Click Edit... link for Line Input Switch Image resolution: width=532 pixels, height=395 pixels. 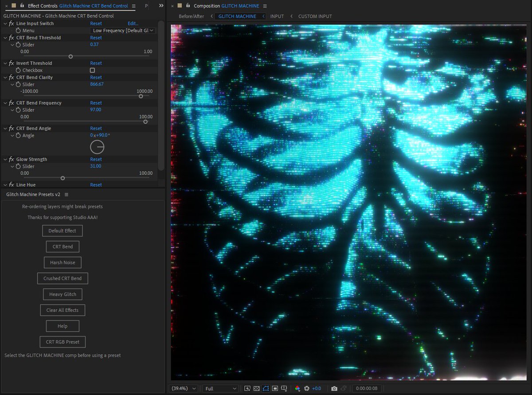(133, 23)
